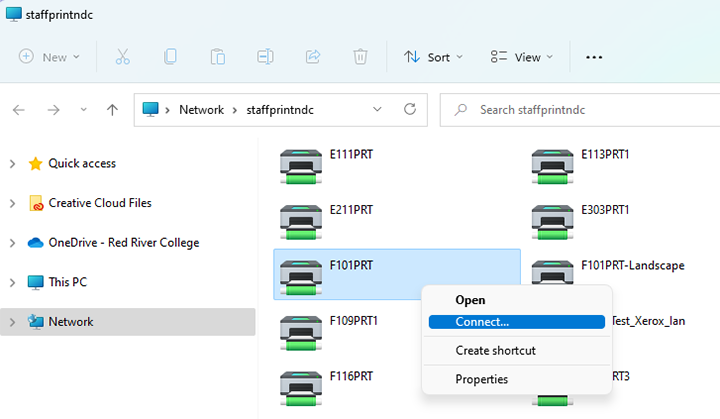Click the Cut scissors icon in toolbar
This screenshot has height=419, width=720.
click(x=123, y=57)
